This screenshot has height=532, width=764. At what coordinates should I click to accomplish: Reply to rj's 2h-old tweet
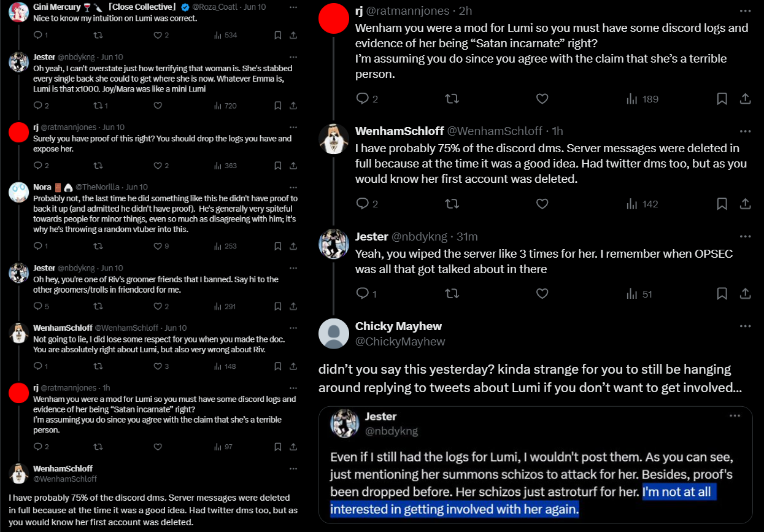(x=363, y=99)
